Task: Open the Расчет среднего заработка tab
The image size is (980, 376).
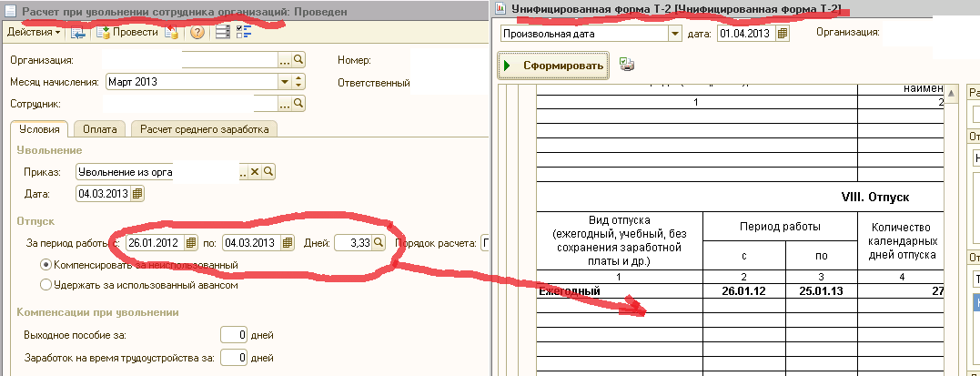Action: [204, 129]
